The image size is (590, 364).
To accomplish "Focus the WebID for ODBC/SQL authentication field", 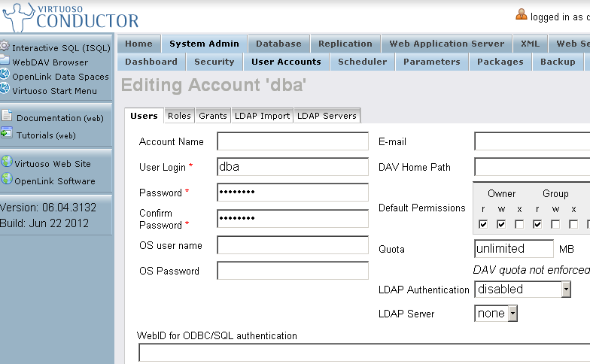I will [364, 353].
